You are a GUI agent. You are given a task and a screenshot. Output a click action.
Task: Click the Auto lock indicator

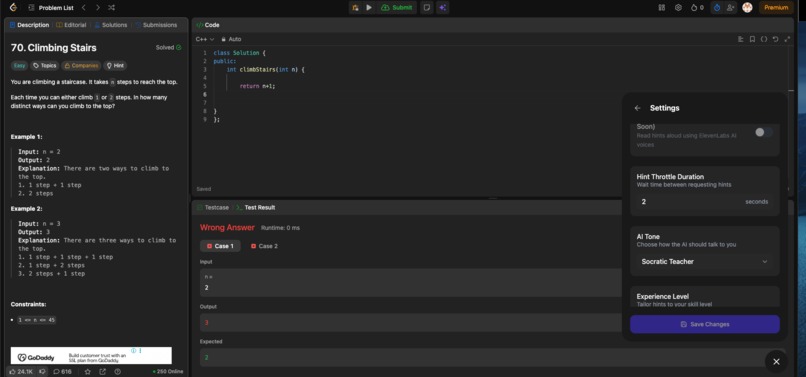coord(231,39)
